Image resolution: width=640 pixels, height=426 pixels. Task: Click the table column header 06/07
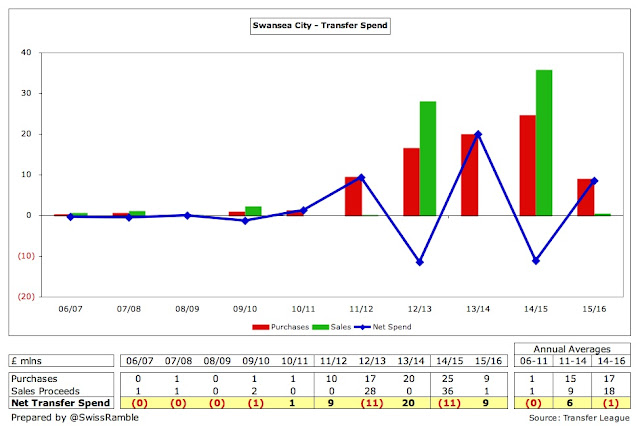click(x=140, y=361)
